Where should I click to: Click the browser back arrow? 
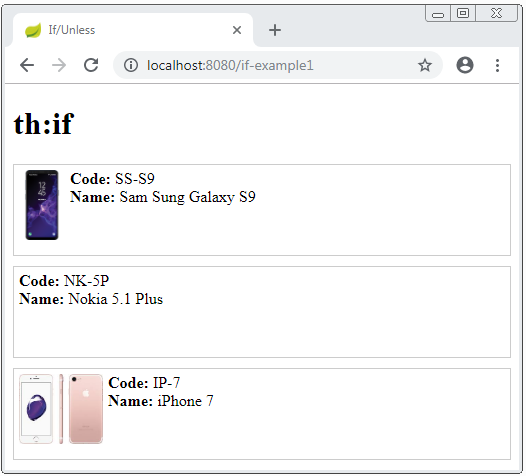tap(27, 65)
